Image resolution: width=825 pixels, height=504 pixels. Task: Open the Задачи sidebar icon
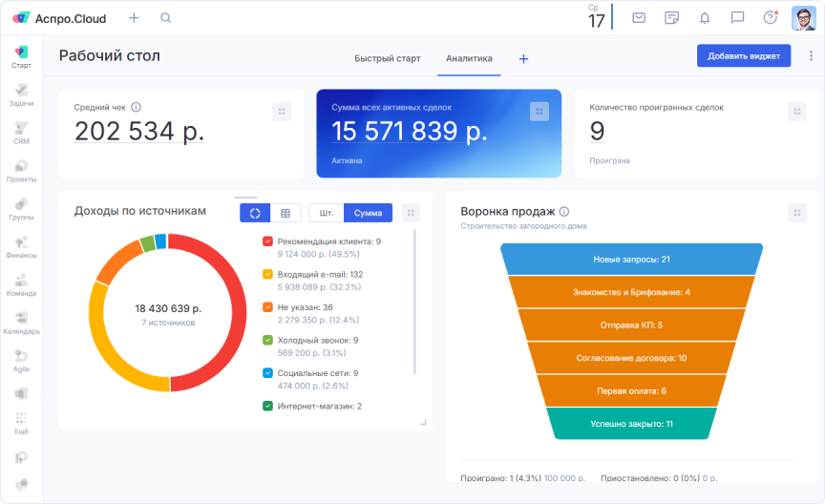[21, 94]
